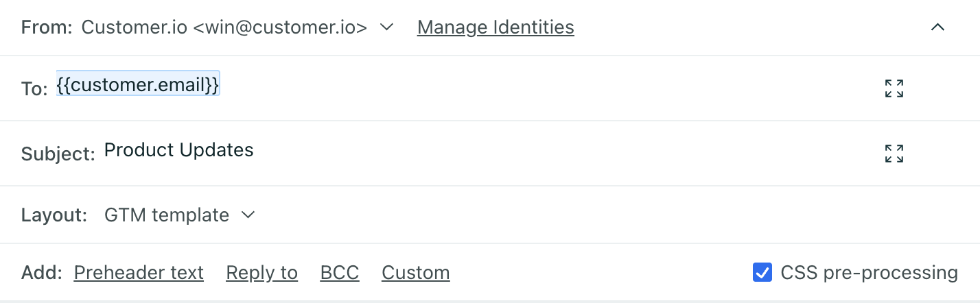
Task: Click the Layout: label
Action: [54, 215]
